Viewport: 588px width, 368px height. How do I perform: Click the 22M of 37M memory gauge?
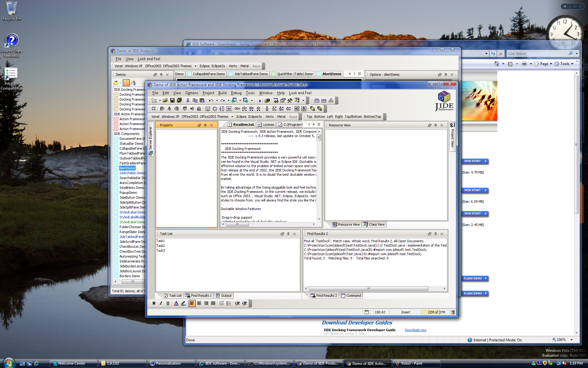click(x=436, y=312)
